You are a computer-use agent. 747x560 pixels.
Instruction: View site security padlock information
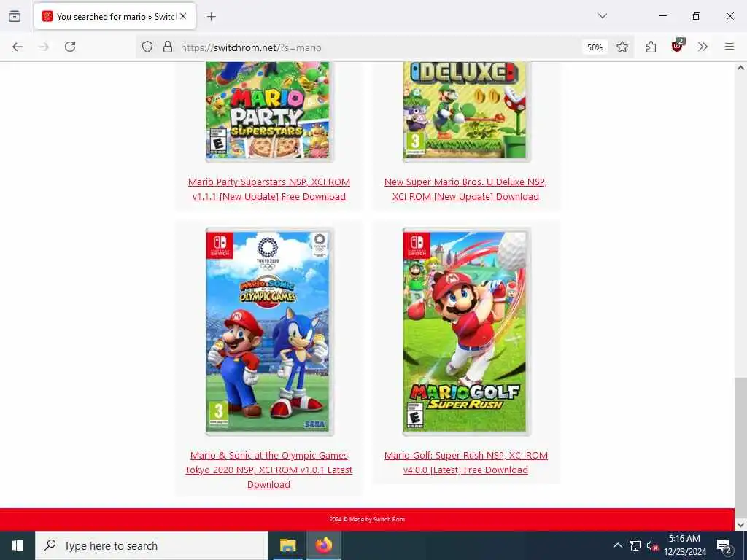point(168,47)
